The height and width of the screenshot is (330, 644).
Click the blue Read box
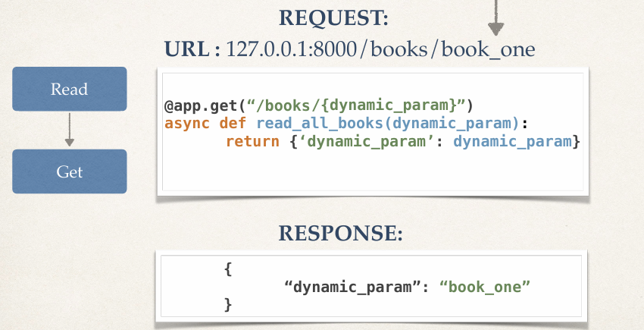(70, 89)
